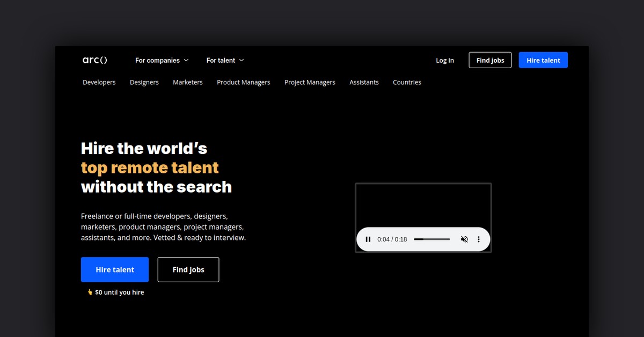Click the blue Hire talent hero button
Image resolution: width=644 pixels, height=337 pixels.
tap(114, 269)
